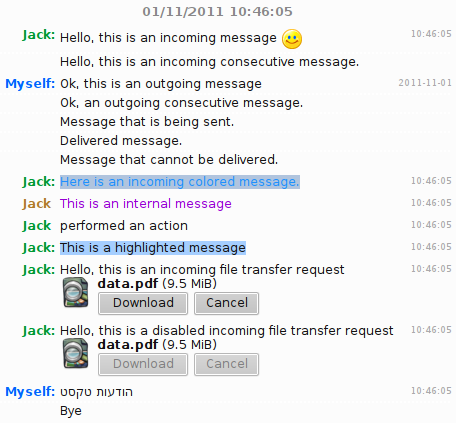456x423 pixels.
Task: Download the data.pdf file transfer
Action: pos(143,303)
